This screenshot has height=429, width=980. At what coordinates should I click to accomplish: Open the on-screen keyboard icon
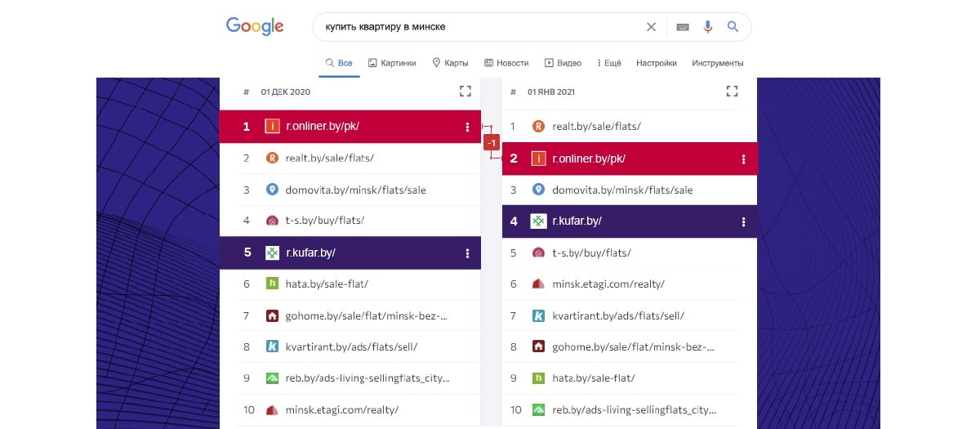683,27
